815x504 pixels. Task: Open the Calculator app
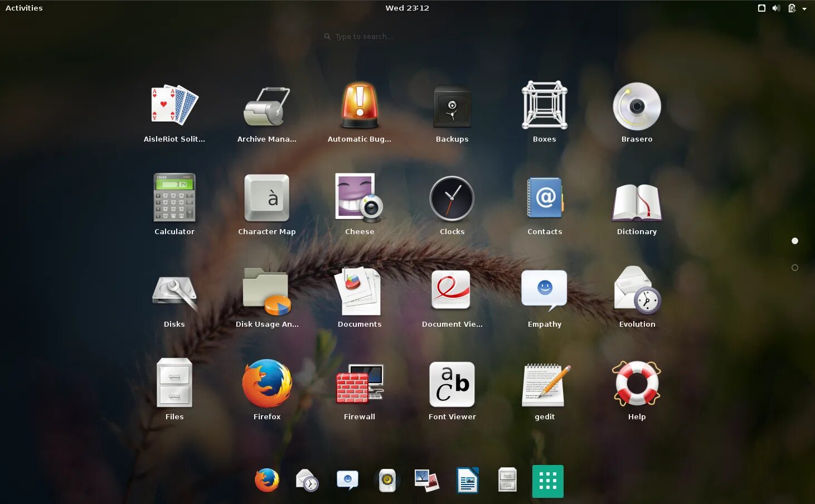tap(174, 197)
